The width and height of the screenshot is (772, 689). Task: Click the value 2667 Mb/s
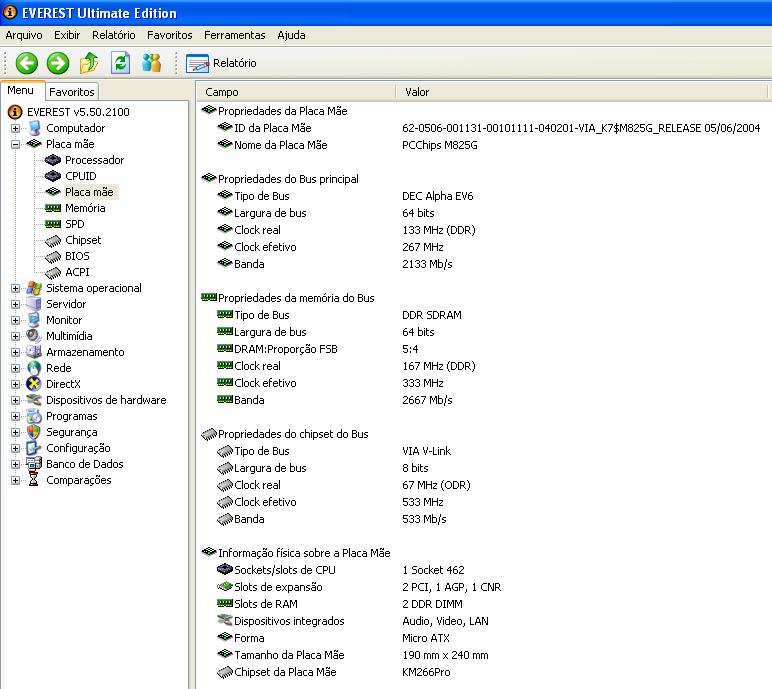pos(427,400)
